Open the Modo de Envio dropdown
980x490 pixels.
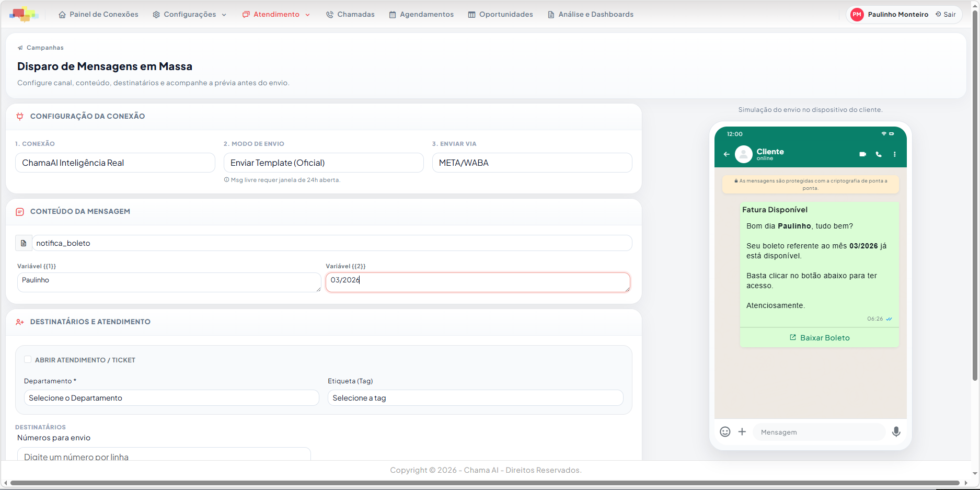pyautogui.click(x=324, y=163)
